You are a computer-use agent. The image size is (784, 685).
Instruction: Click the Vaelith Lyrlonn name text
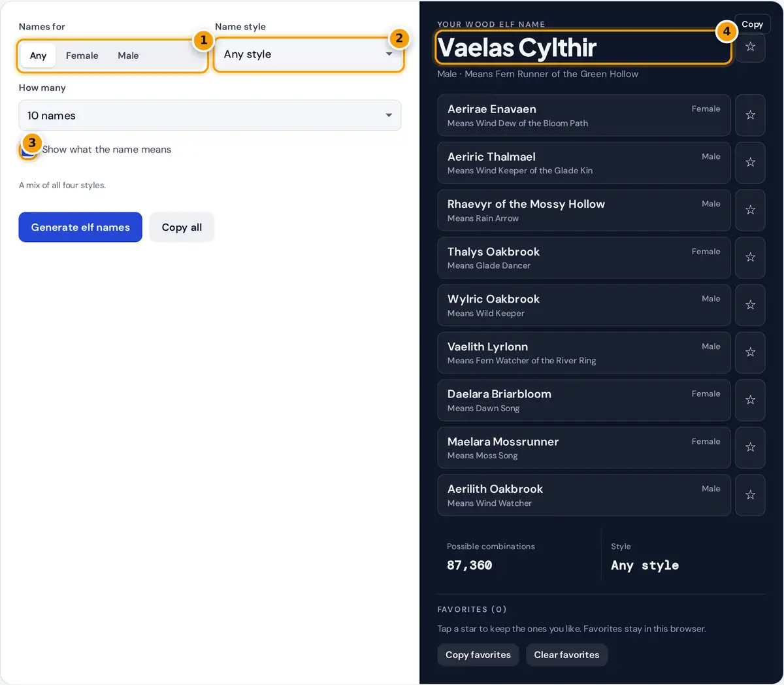487,346
